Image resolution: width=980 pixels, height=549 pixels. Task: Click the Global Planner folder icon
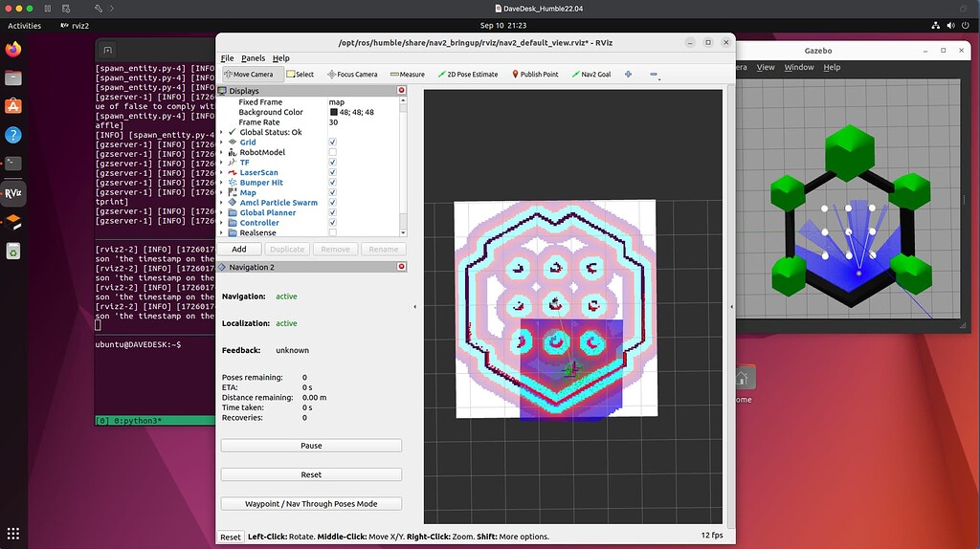coord(233,212)
